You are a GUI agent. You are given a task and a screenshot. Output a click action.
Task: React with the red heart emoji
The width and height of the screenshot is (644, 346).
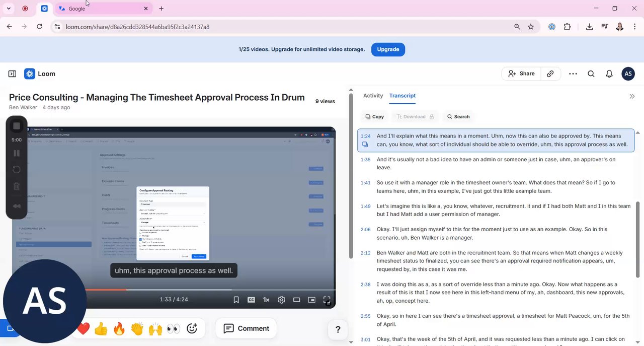(84, 329)
